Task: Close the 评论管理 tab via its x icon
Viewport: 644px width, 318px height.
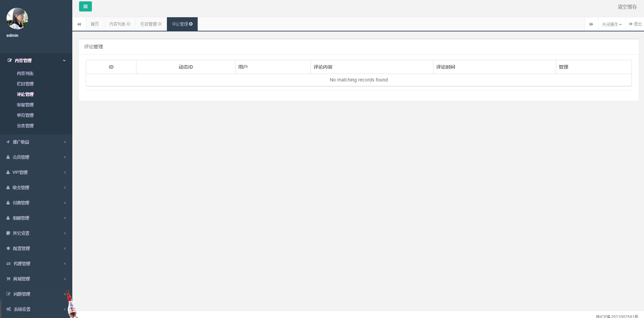Action: 191,24
